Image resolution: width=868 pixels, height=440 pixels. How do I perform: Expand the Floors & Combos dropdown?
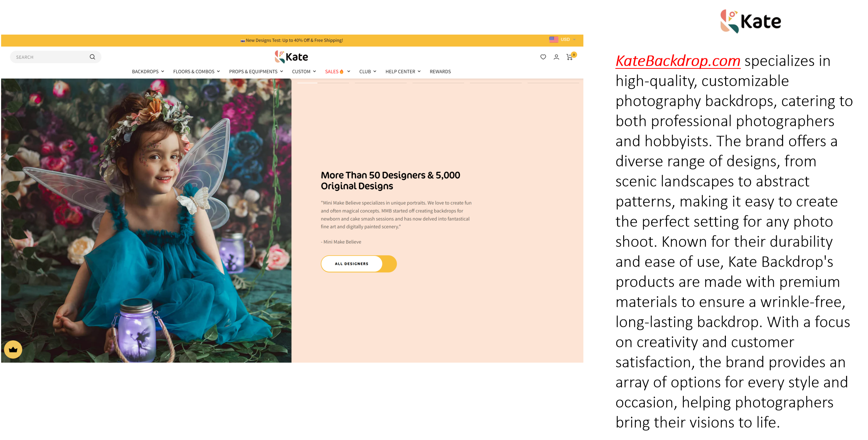[x=196, y=71]
